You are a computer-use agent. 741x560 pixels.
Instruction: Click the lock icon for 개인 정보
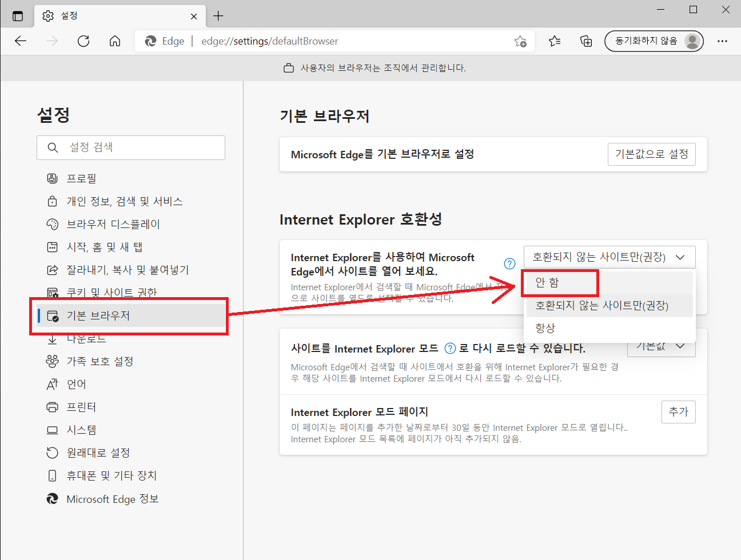[52, 201]
